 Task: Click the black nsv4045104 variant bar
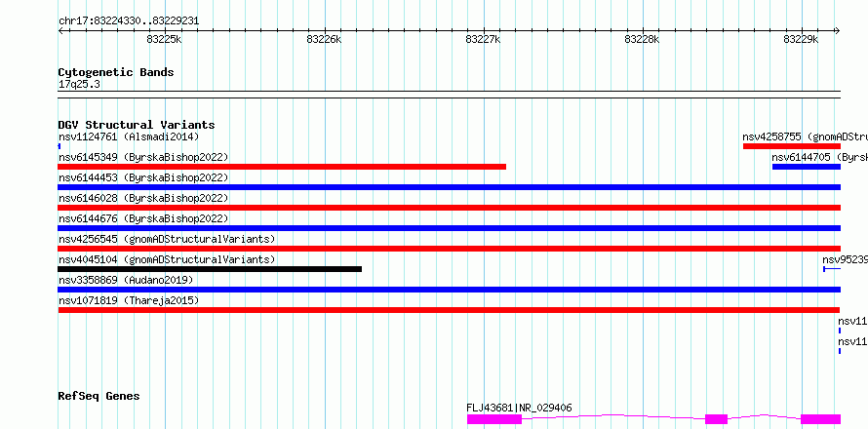(210, 269)
